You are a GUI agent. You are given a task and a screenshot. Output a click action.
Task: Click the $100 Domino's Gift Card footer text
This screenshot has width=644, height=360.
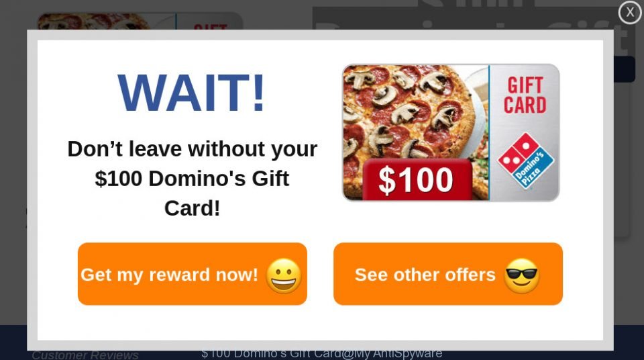321,354
